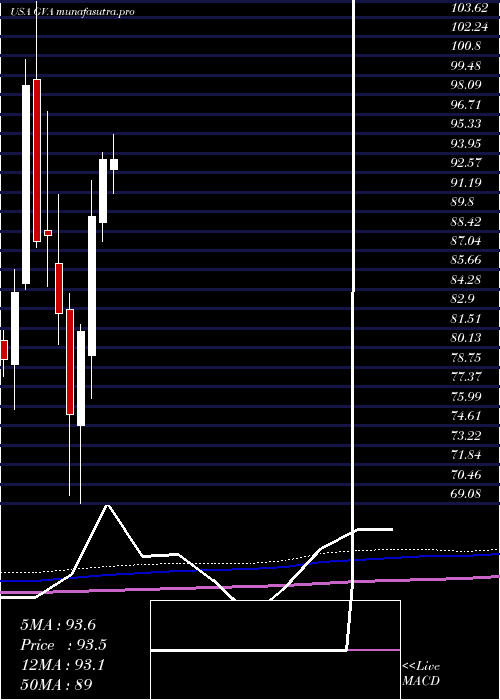This screenshot has height=700, width=500.
Task: Select the 71.84 price label
Action: [467, 455]
